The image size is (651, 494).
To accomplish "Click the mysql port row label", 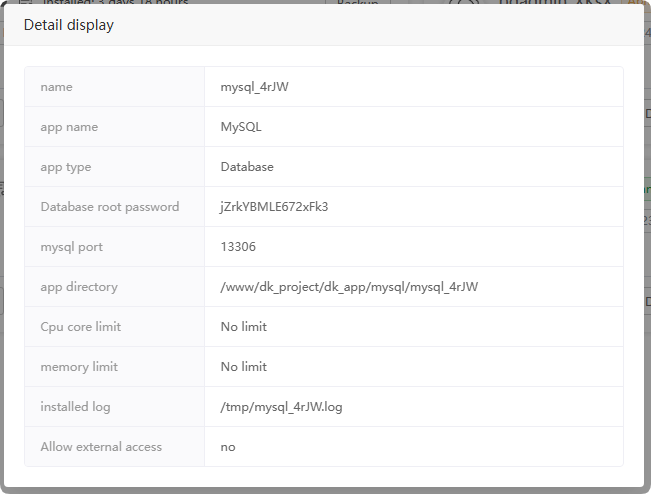I will tap(72, 247).
